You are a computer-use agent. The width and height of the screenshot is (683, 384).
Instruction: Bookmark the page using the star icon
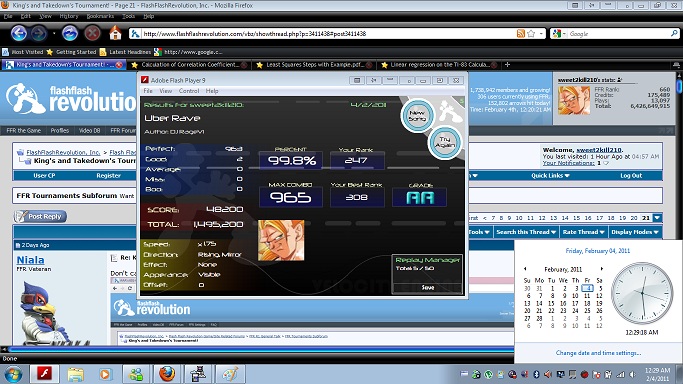(x=531, y=34)
